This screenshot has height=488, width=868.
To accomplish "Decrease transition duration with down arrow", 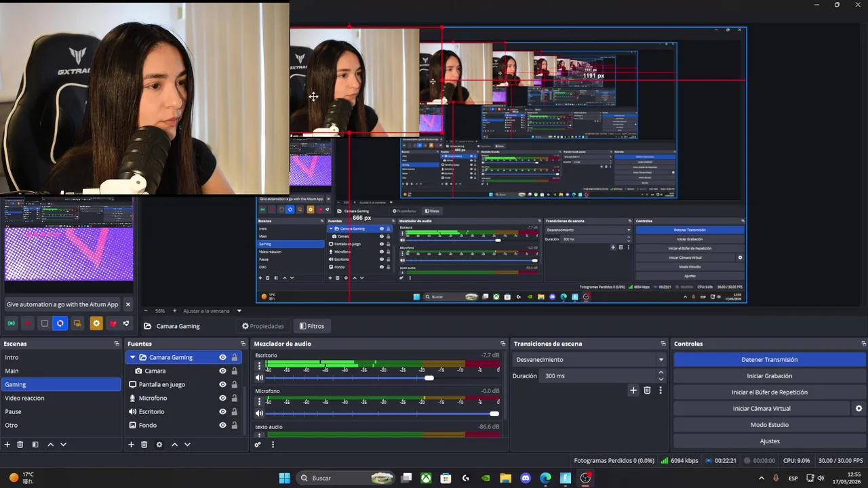I will coord(661,379).
